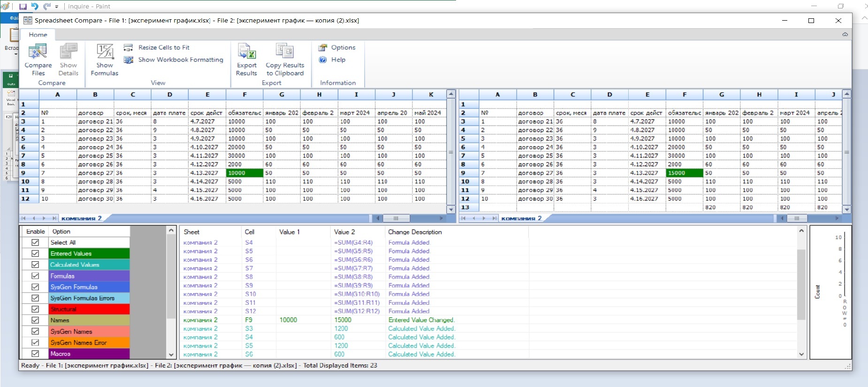Toggle Show Formulas in ribbon

pos(105,59)
